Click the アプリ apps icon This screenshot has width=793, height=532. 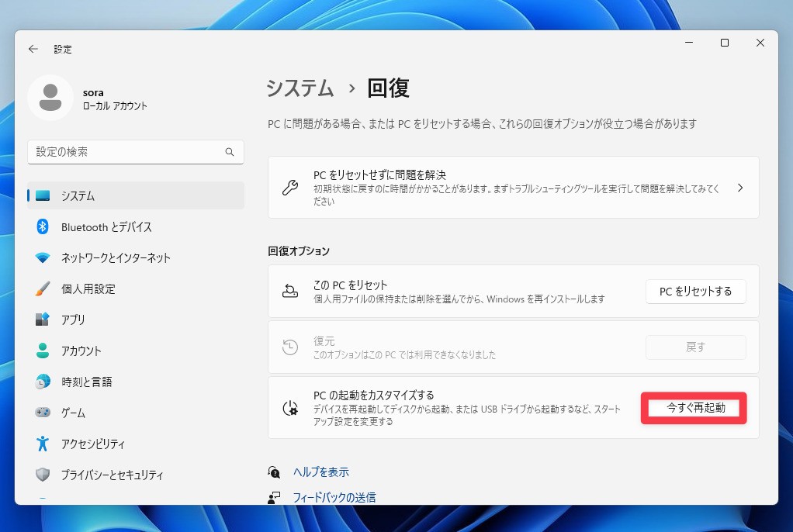click(x=43, y=319)
